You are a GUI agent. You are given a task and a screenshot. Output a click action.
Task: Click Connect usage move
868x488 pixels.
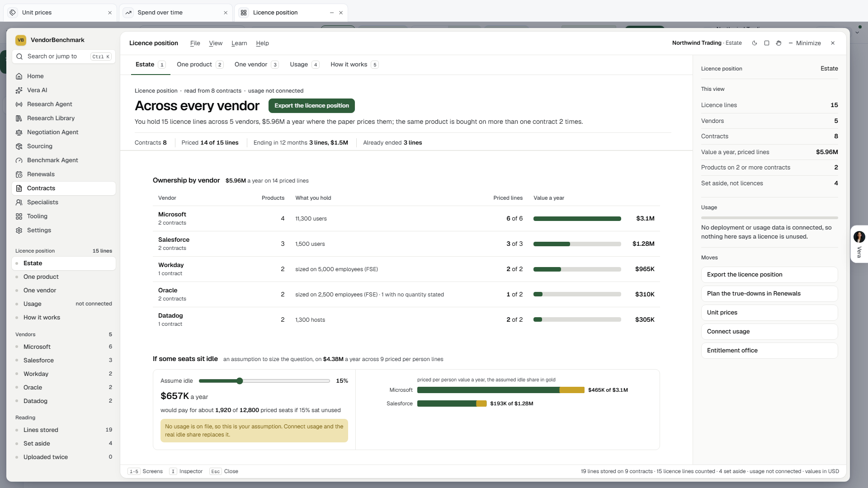click(x=769, y=332)
